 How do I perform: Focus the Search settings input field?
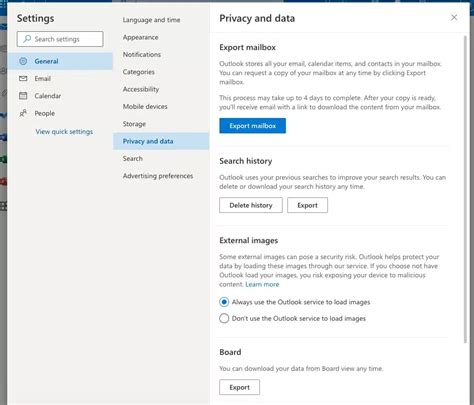click(60, 39)
